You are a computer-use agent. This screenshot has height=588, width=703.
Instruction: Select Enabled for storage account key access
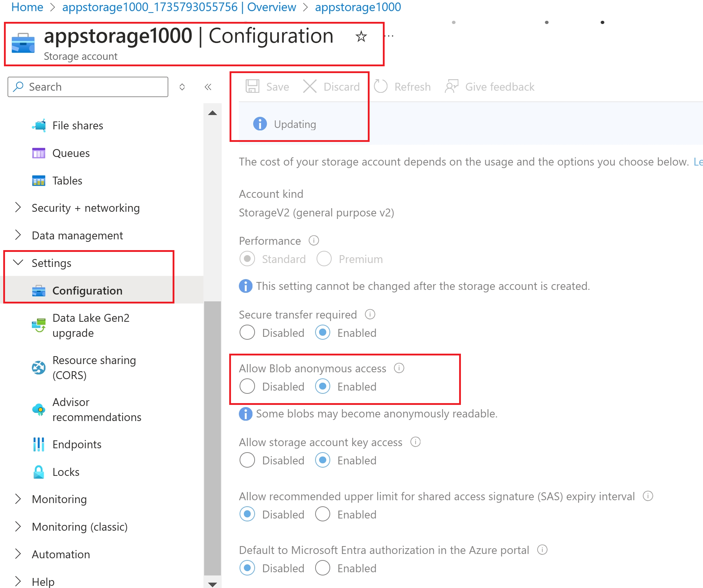[x=323, y=460]
